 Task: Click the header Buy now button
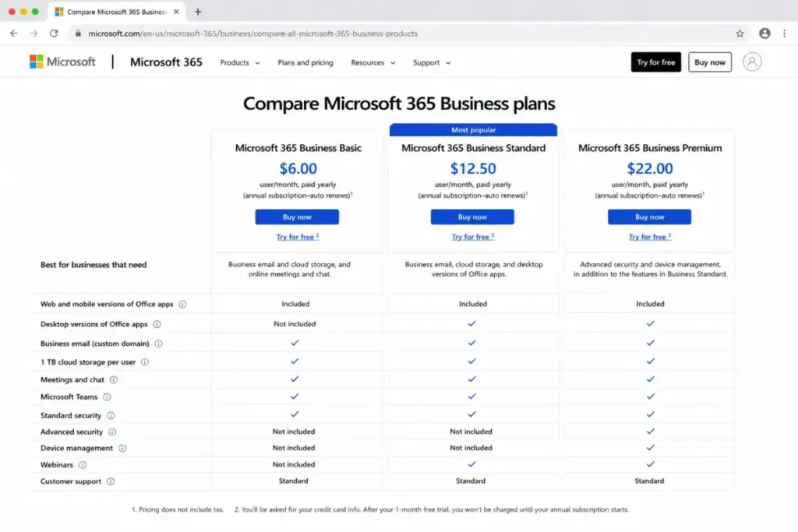[709, 62]
